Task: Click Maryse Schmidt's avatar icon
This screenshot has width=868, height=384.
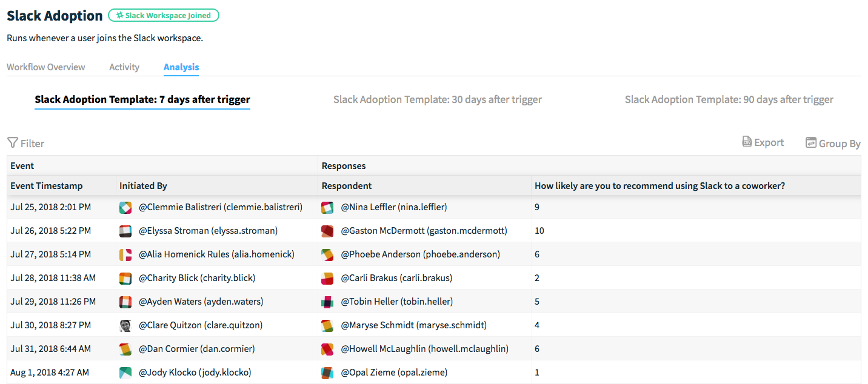Action: coord(327,325)
